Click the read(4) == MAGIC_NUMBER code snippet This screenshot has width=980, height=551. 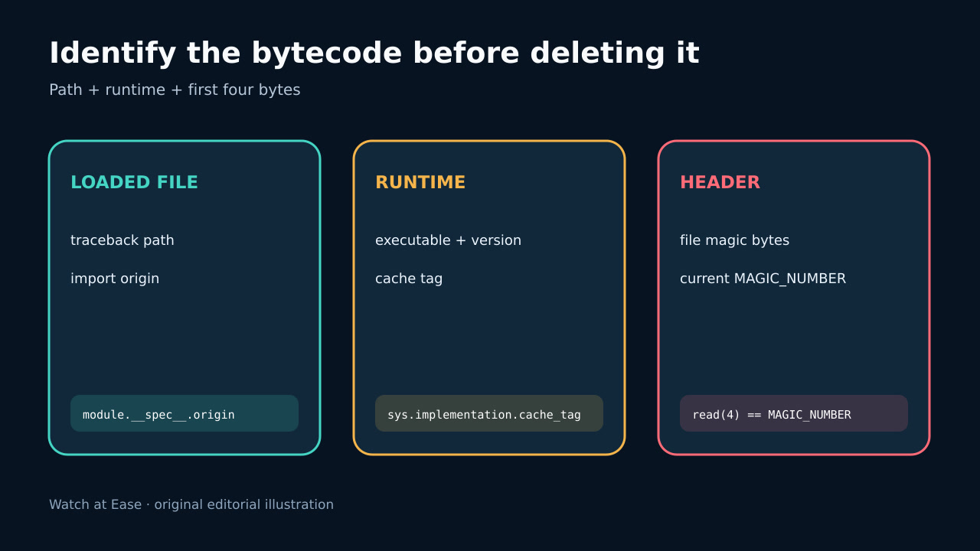[794, 413]
